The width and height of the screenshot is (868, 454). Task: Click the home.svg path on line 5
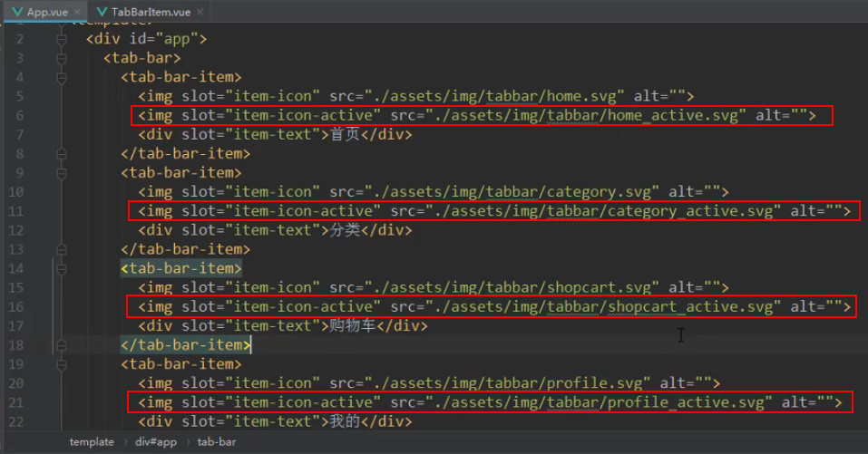pos(494,96)
